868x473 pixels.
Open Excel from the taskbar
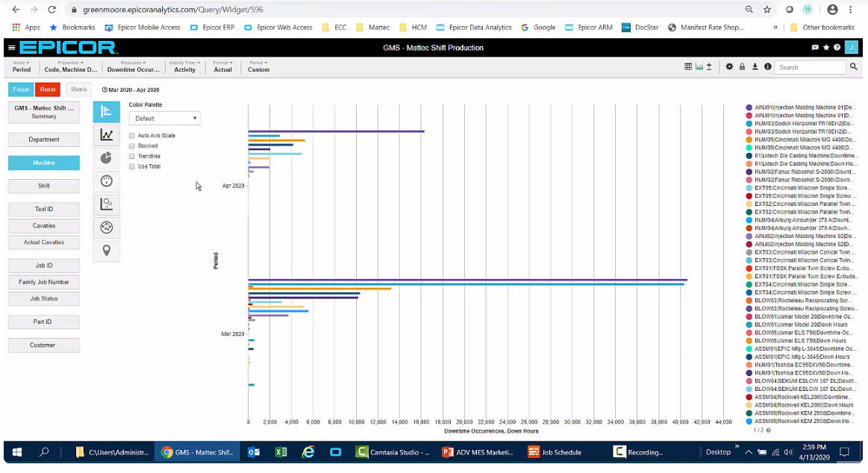pyautogui.click(x=281, y=452)
